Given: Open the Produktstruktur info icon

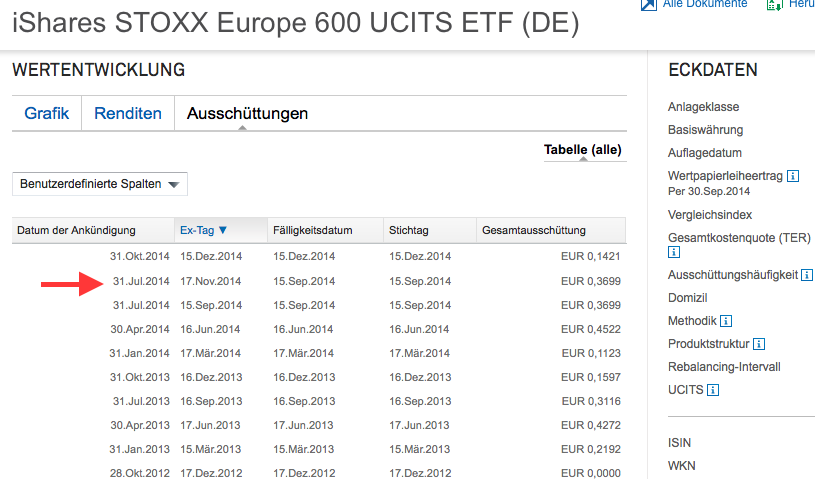Looking at the screenshot, I should (x=759, y=344).
